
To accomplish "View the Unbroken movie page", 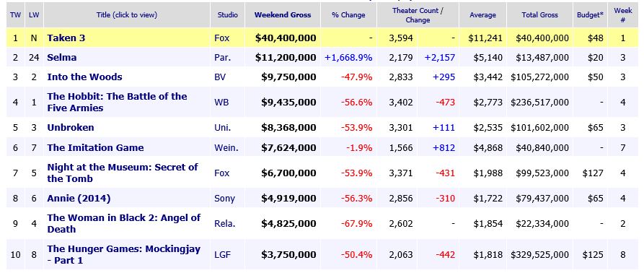I will (x=71, y=127).
